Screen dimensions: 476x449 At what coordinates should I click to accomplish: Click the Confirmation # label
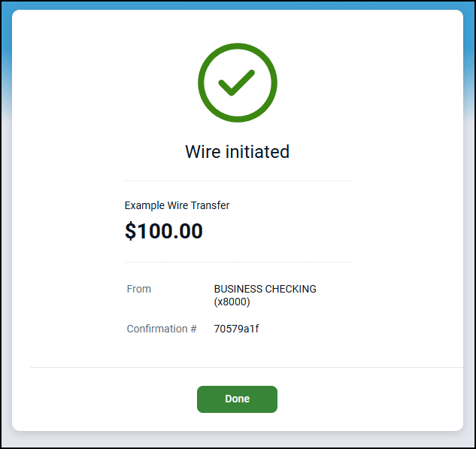click(x=162, y=329)
